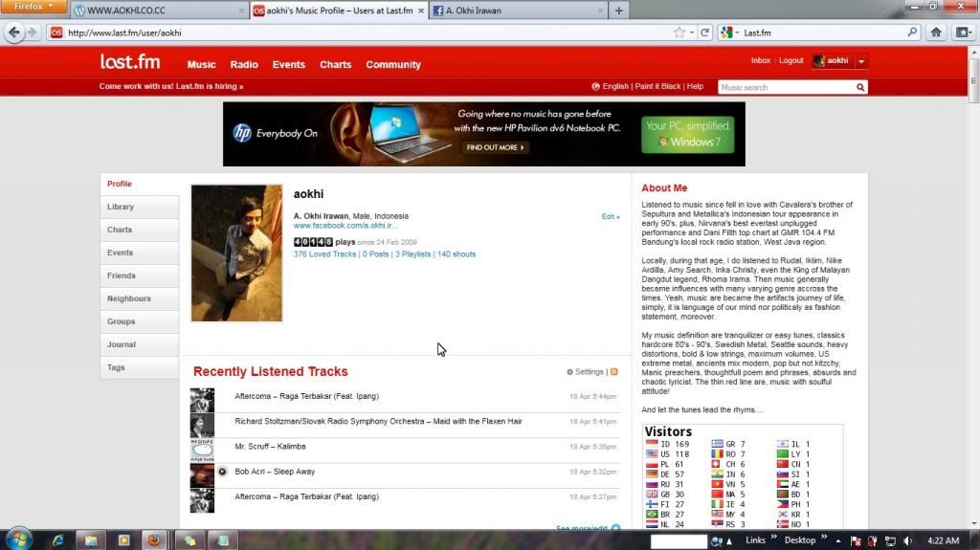Select Journal in the profile sidebar
This screenshot has height=550, width=980.
140,345
